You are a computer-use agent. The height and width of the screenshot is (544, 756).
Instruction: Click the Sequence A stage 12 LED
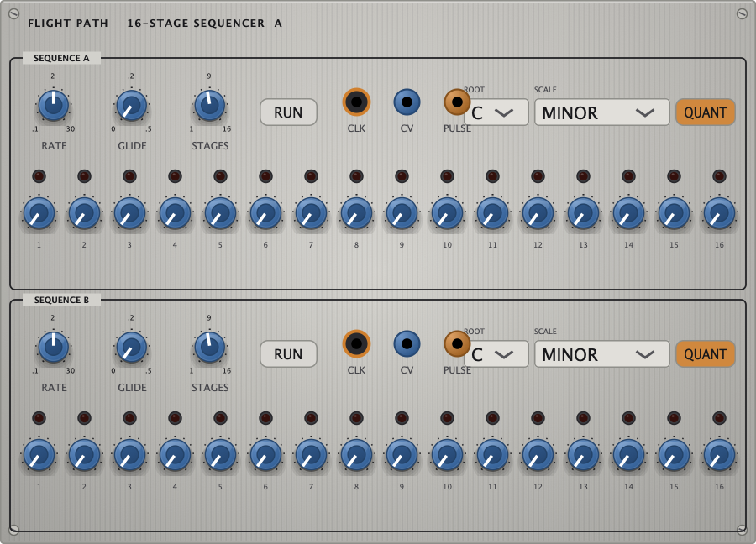click(x=538, y=176)
